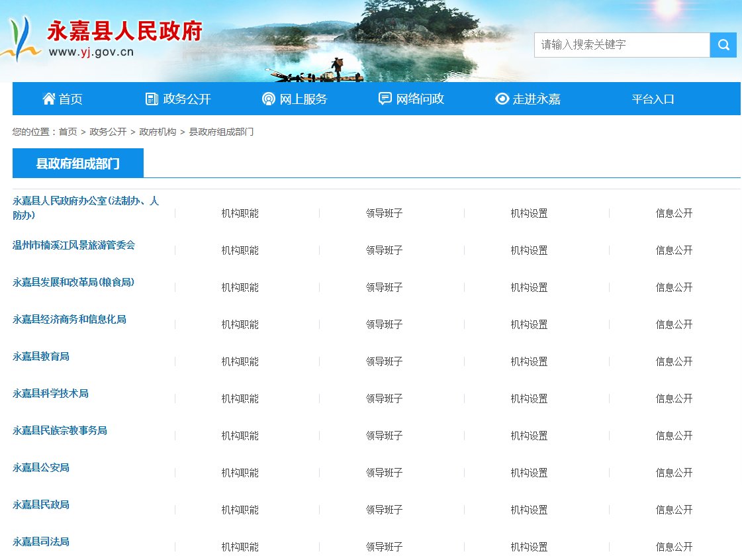Open 永嘉县公安局 department page
Screen dimensions: 742x560
(x=38, y=467)
